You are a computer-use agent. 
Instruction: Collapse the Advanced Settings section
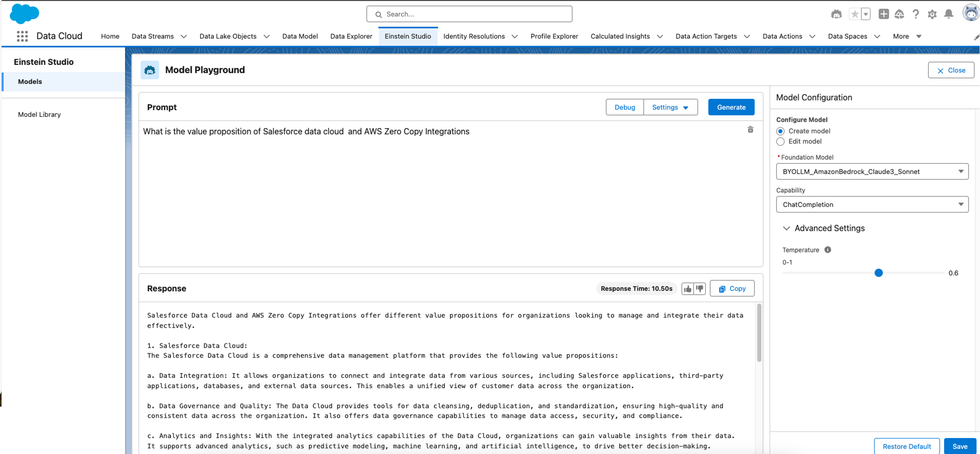pos(786,229)
